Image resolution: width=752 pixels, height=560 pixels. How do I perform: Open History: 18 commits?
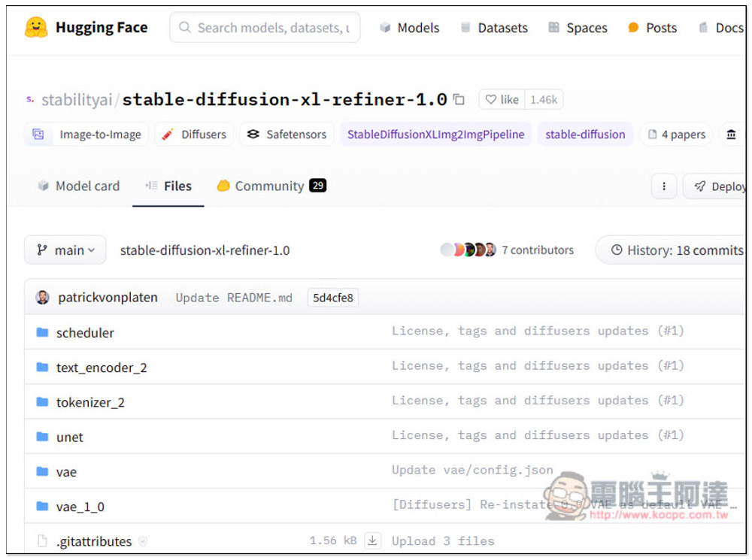(x=672, y=250)
